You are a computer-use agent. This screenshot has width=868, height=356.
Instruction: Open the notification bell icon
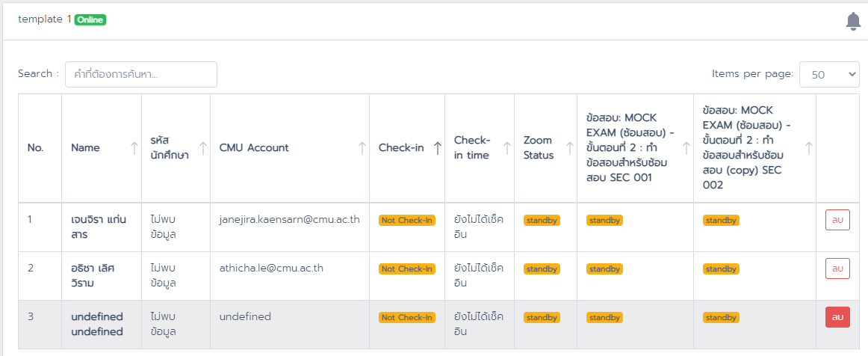[853, 22]
